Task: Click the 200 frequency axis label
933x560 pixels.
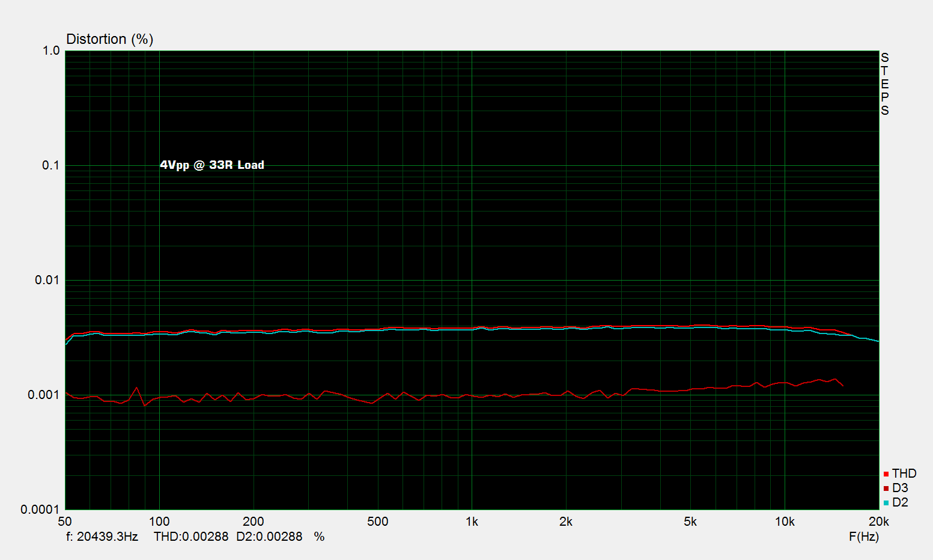Action: (254, 522)
